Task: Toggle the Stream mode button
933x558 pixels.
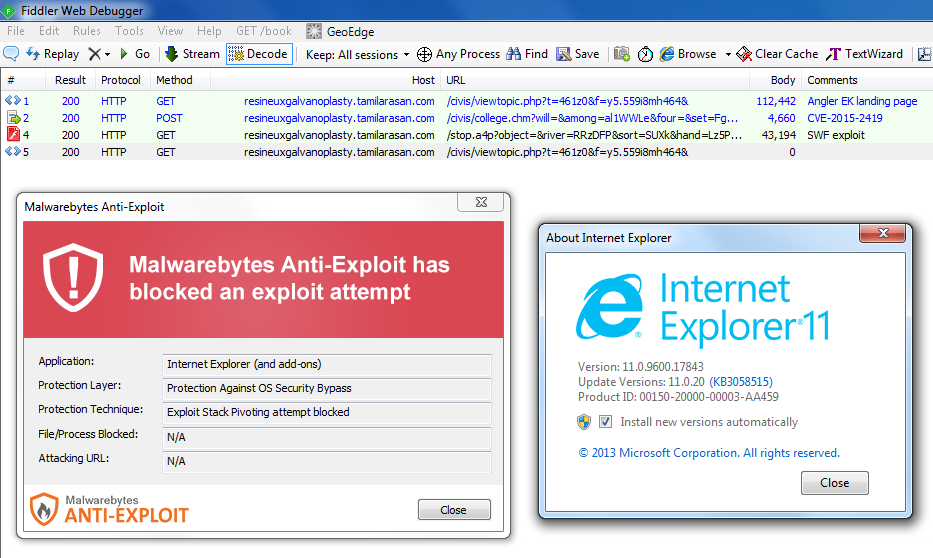Action: 192,54
